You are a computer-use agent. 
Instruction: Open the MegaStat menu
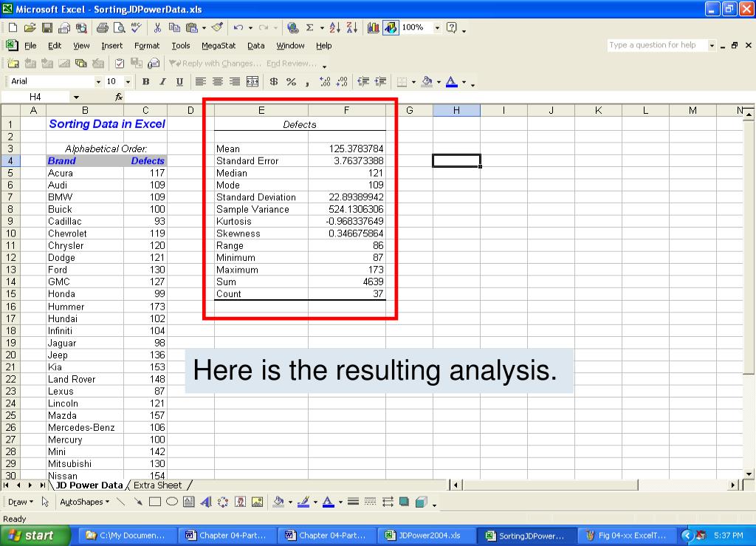click(219, 45)
